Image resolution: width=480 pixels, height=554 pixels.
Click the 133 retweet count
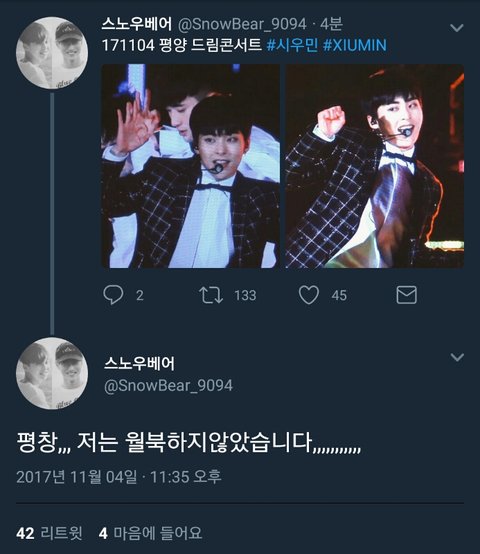click(245, 295)
